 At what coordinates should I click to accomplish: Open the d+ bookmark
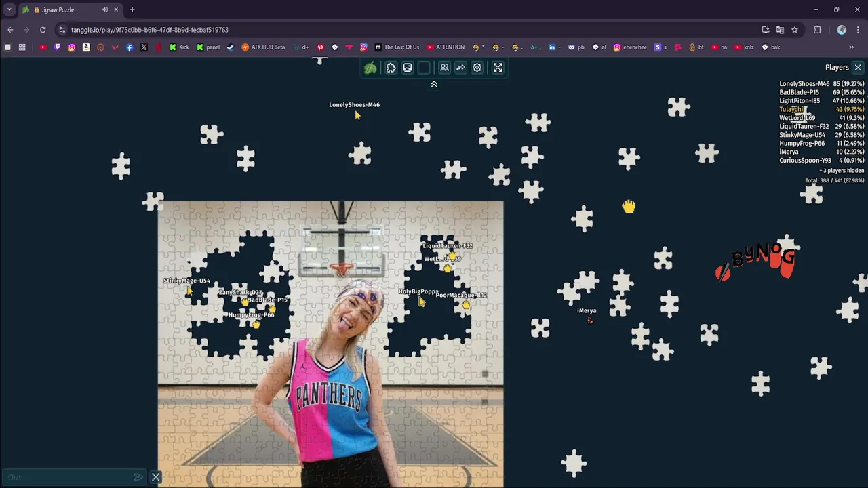(x=300, y=47)
